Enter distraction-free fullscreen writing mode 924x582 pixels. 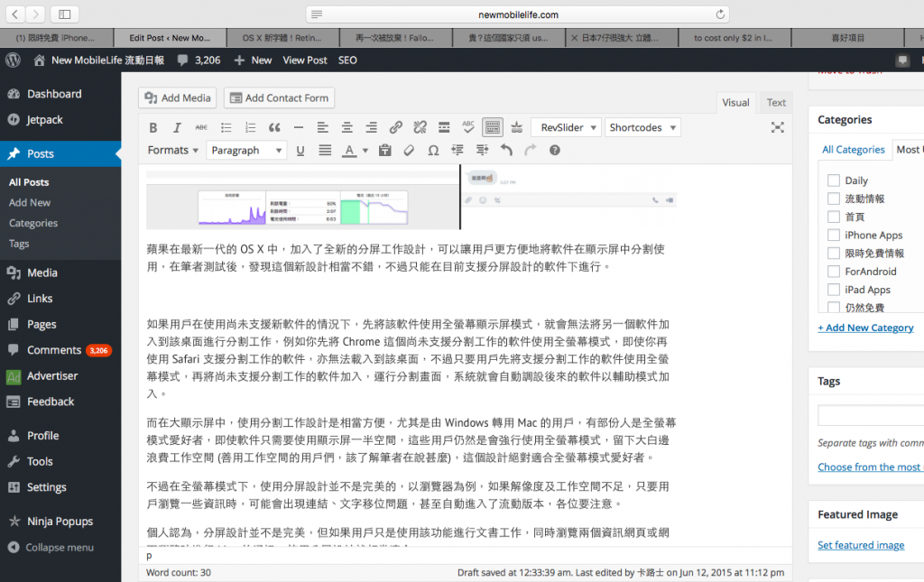pyautogui.click(x=778, y=127)
